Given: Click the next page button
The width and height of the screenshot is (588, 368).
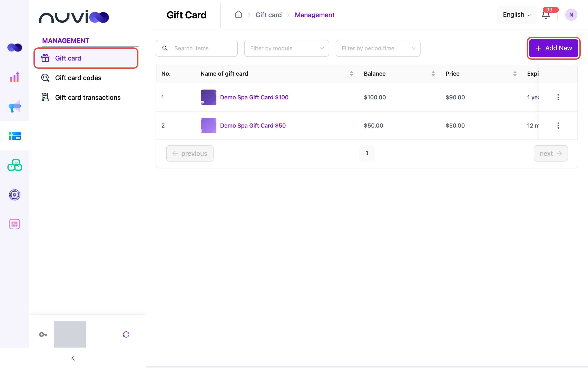Looking at the screenshot, I should click(x=551, y=153).
